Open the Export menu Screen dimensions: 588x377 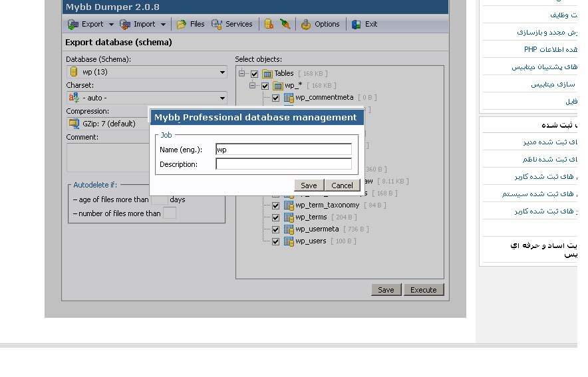coord(86,24)
